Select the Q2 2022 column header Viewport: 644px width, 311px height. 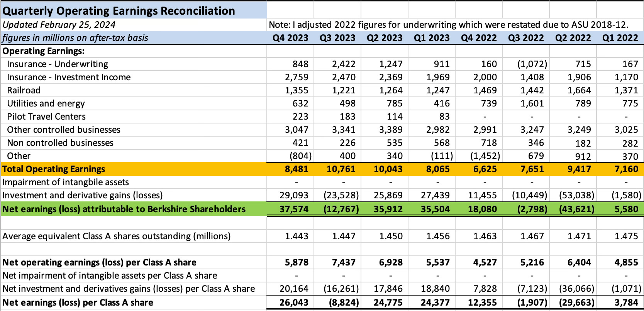point(573,38)
